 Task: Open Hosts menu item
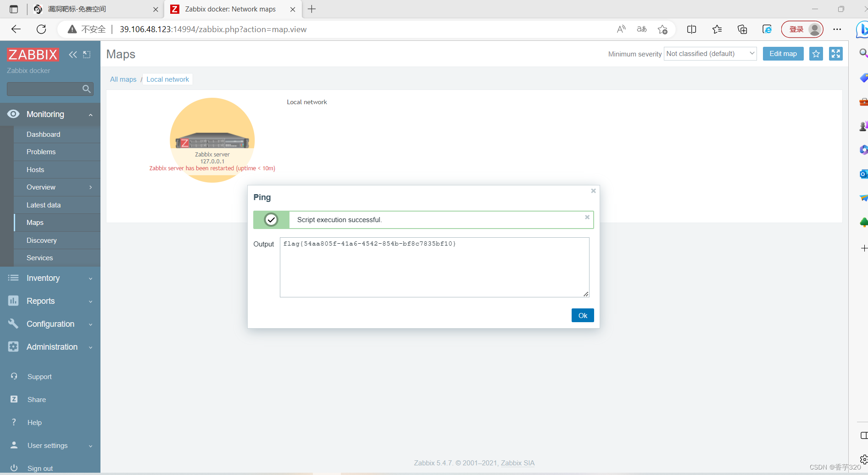pyautogui.click(x=57, y=170)
